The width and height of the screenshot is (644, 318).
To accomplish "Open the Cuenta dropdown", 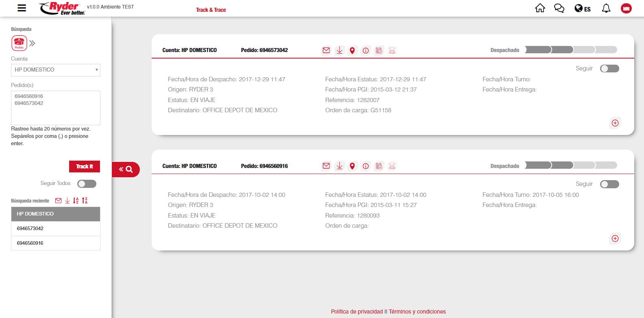I will 56,70.
